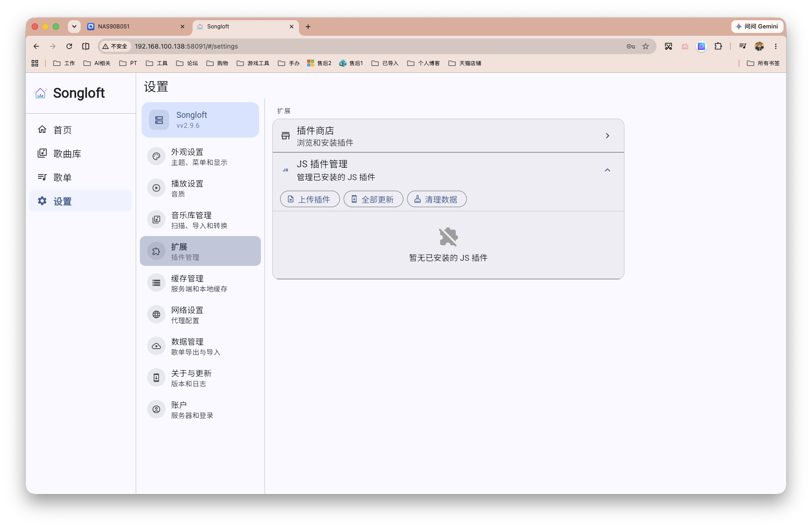This screenshot has height=528, width=812.
Task: Expand chevron right of 插件商店
Action: pos(608,136)
